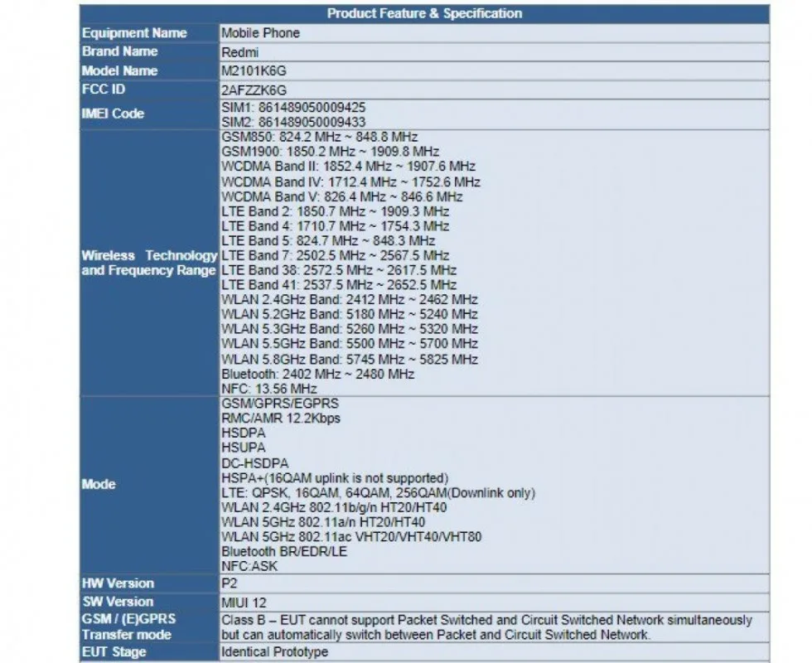Click the hardware version value 'P2'
The image size is (812, 663).
point(230,583)
